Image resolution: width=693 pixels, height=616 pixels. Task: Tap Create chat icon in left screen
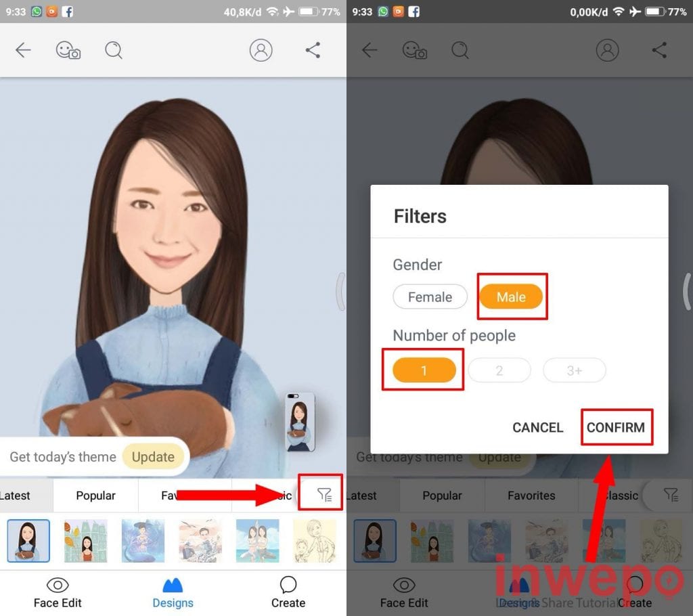click(x=288, y=585)
